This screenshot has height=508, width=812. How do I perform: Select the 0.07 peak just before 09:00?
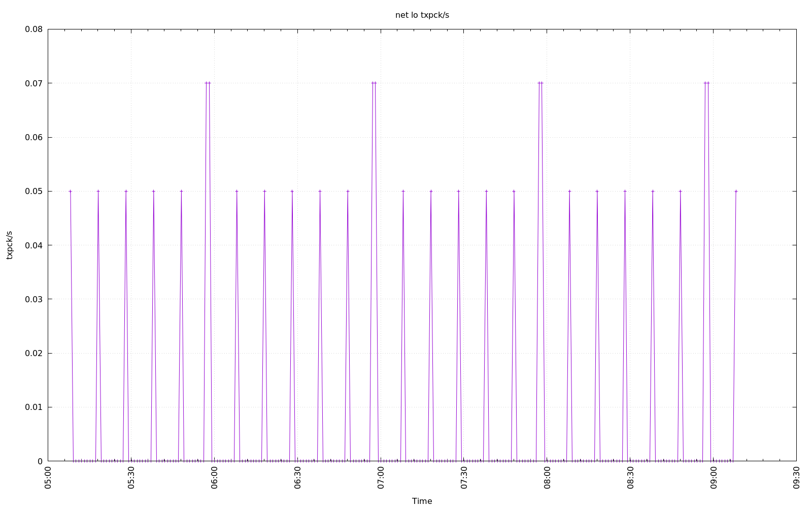pos(706,83)
